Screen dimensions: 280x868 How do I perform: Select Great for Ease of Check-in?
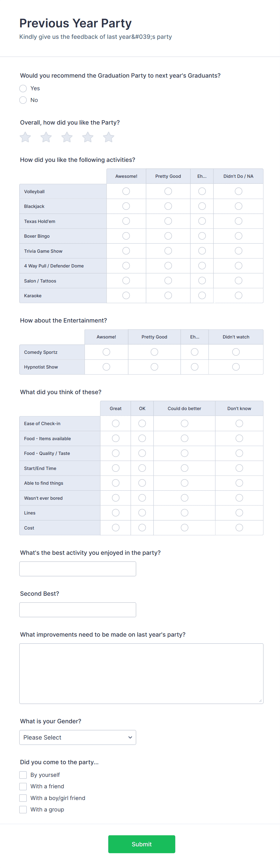pyautogui.click(x=115, y=423)
